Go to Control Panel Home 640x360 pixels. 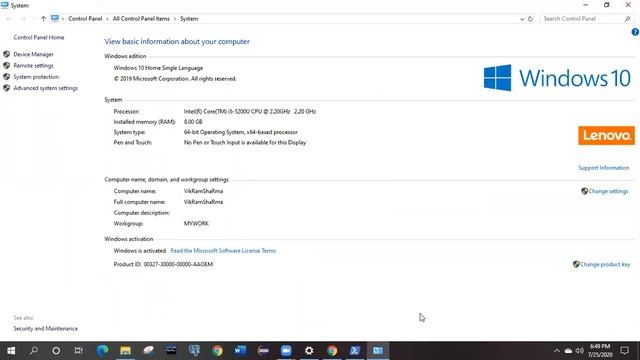pyautogui.click(x=39, y=37)
